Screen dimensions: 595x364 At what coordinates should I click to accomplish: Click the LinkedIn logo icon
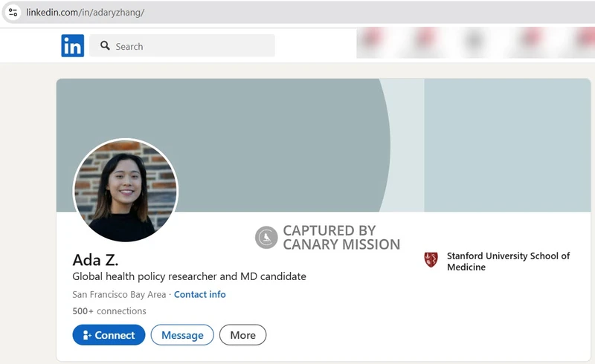tap(72, 46)
